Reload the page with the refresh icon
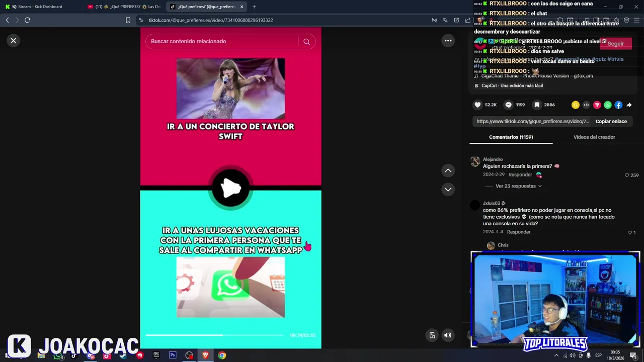644x362 pixels. coord(27,20)
